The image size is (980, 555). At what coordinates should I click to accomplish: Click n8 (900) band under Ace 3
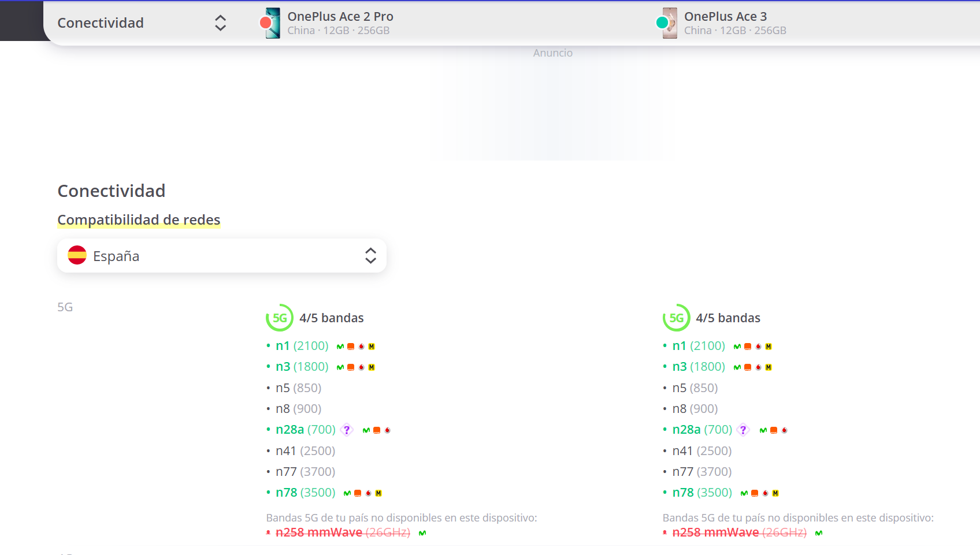tap(695, 409)
